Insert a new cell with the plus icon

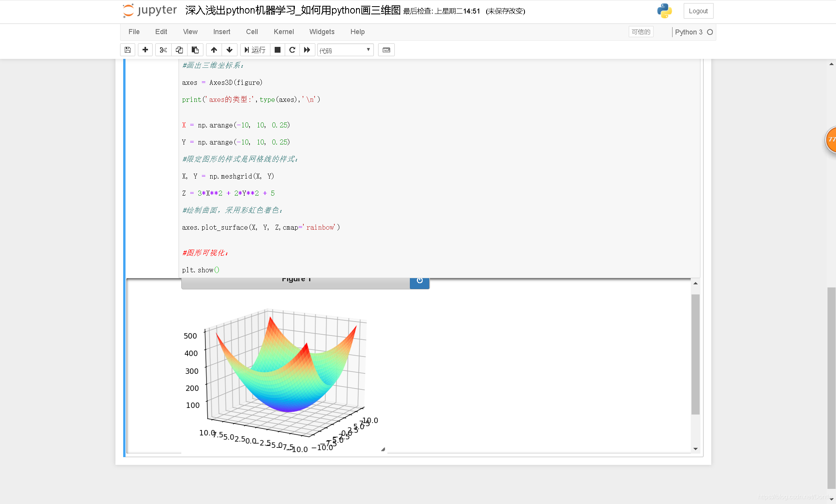[x=145, y=50]
